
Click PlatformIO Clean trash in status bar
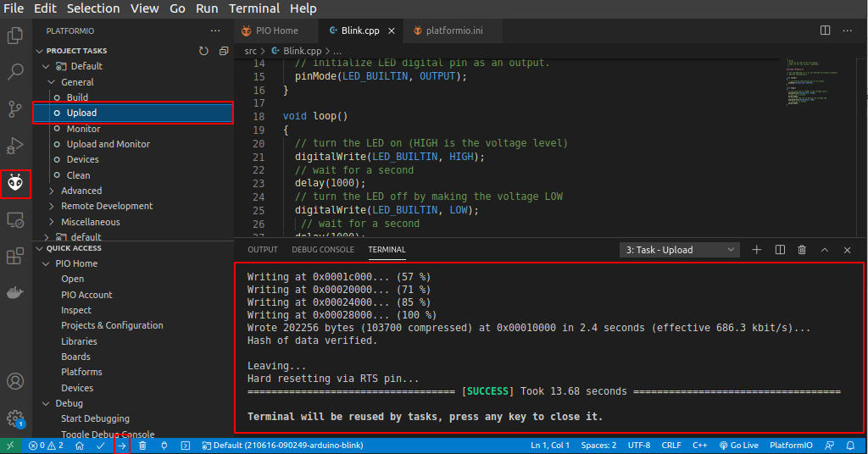click(142, 446)
